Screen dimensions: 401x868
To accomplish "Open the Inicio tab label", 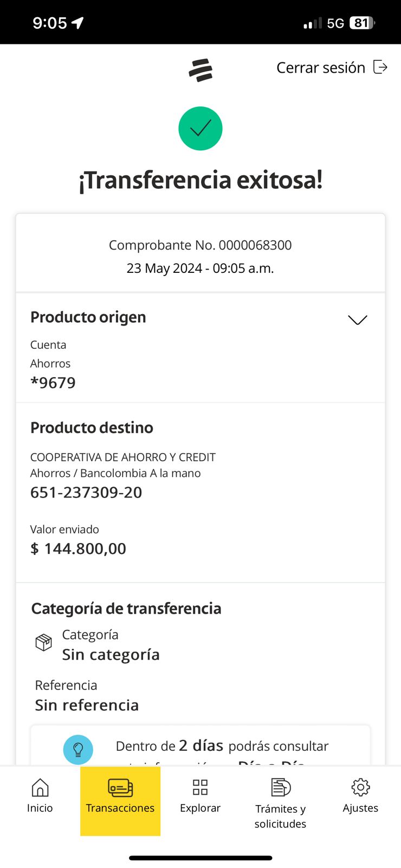I will (40, 808).
